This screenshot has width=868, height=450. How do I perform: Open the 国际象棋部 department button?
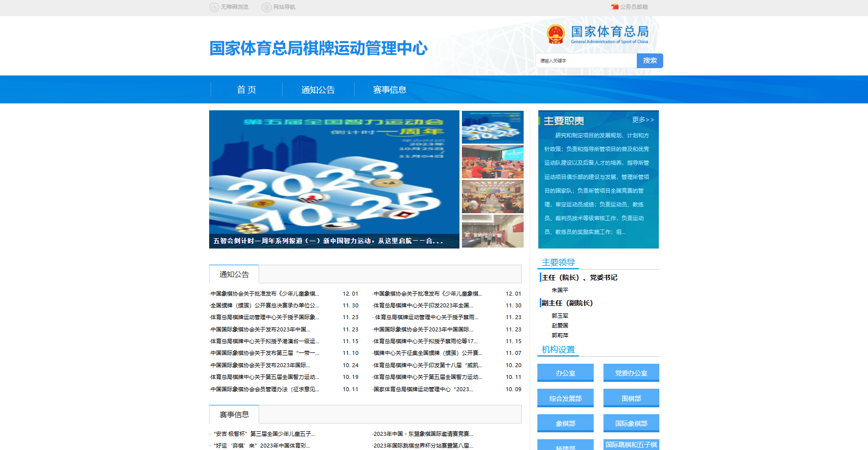(631, 424)
